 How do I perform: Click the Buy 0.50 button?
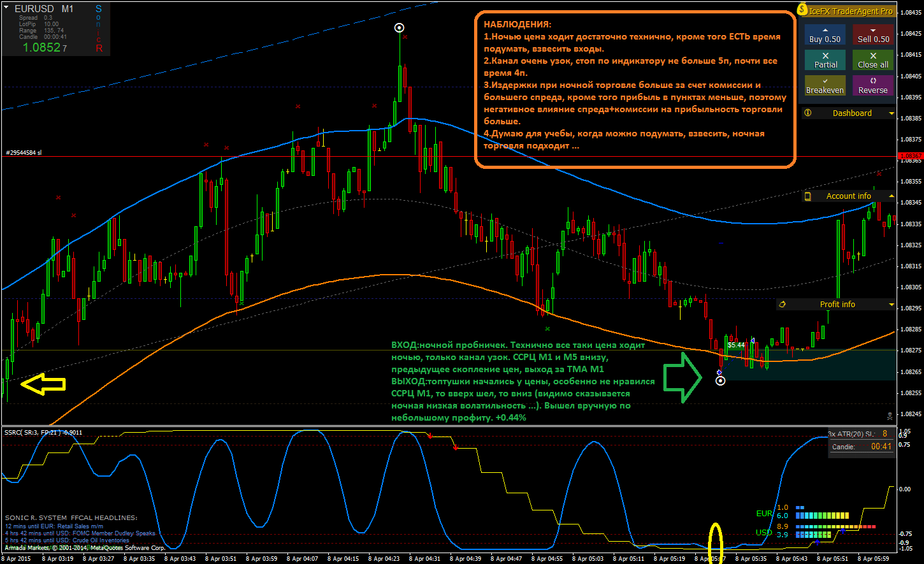point(825,35)
